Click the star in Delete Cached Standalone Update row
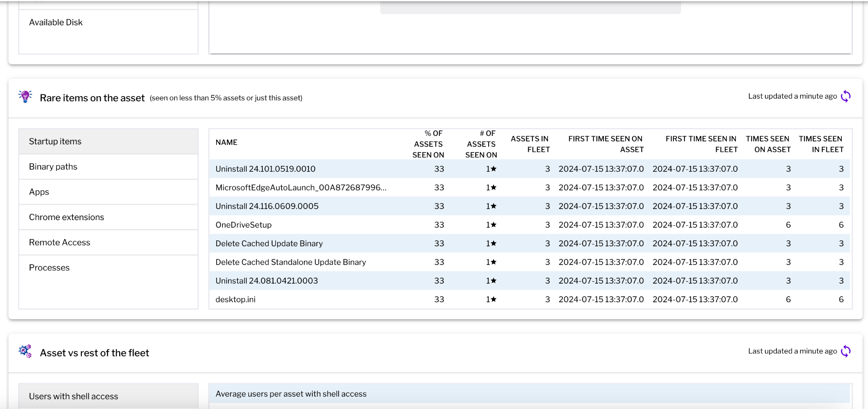The image size is (868, 409). (x=494, y=262)
